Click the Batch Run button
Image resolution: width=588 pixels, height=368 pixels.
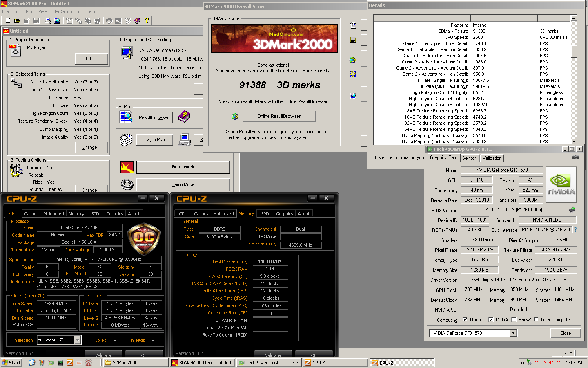[x=154, y=140]
